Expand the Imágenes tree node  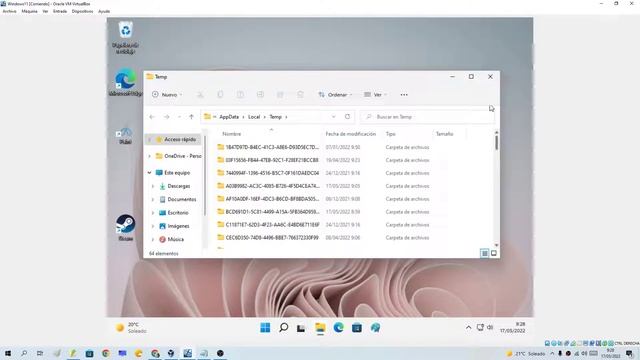pyautogui.click(x=153, y=226)
